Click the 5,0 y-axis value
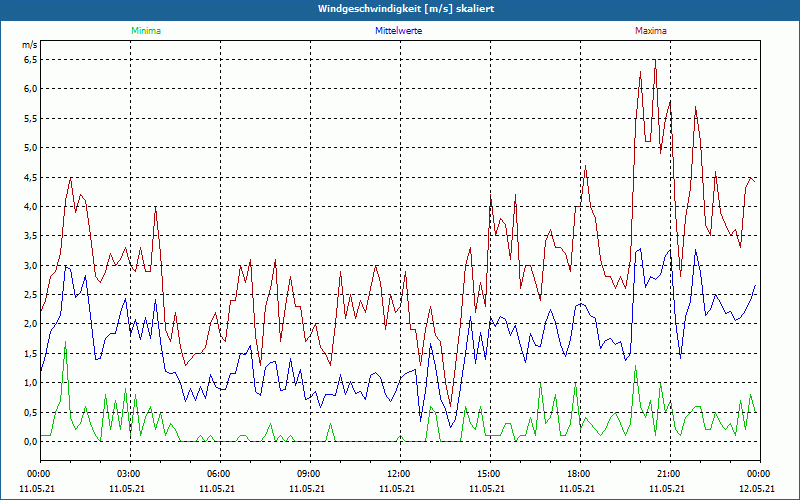Screen dimensions: 800x500 (x=31, y=147)
